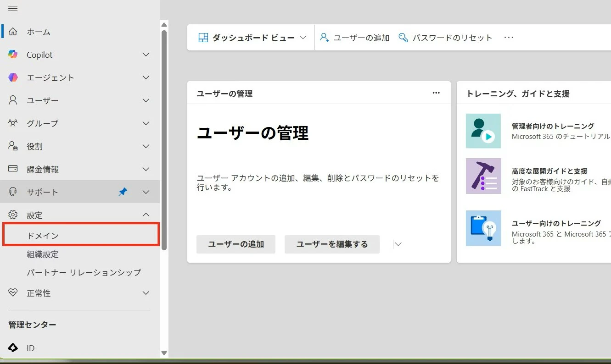
Task: Click the 設定 gear icon
Action: (x=13, y=215)
